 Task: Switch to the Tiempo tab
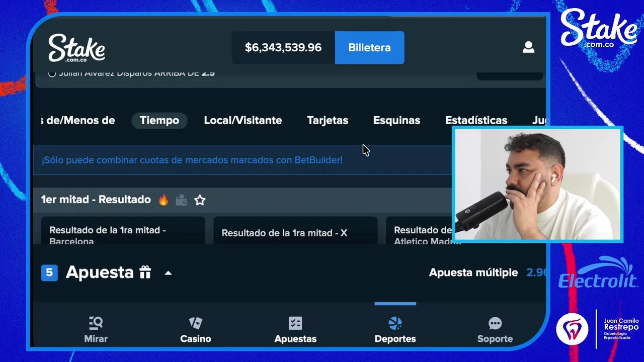[x=159, y=120]
